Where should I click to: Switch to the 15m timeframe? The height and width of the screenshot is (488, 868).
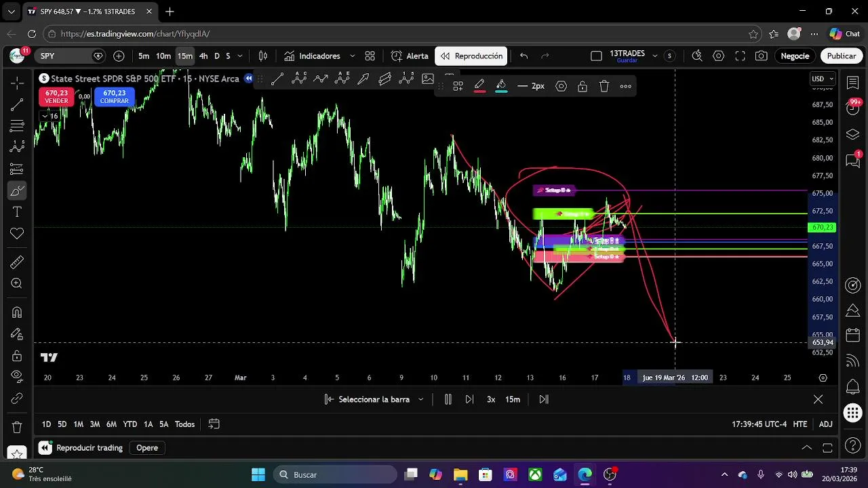pos(185,56)
